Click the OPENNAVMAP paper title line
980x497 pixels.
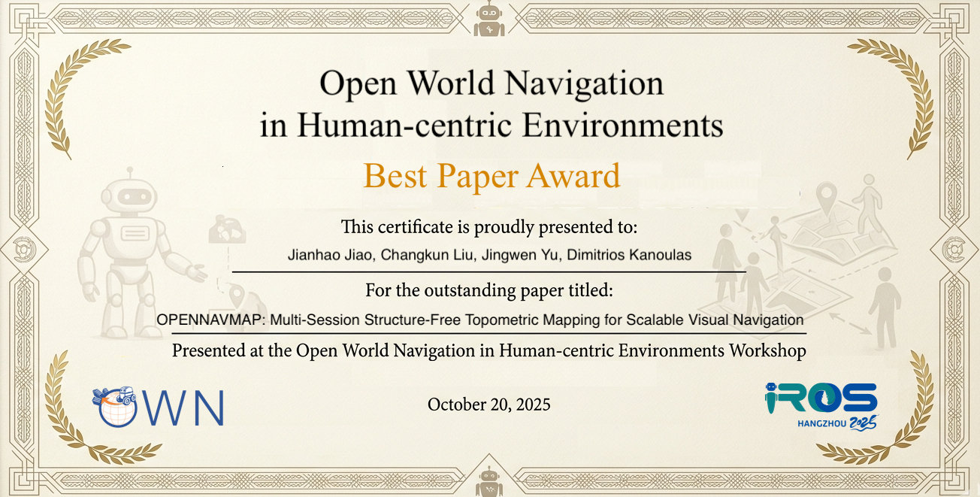point(480,320)
